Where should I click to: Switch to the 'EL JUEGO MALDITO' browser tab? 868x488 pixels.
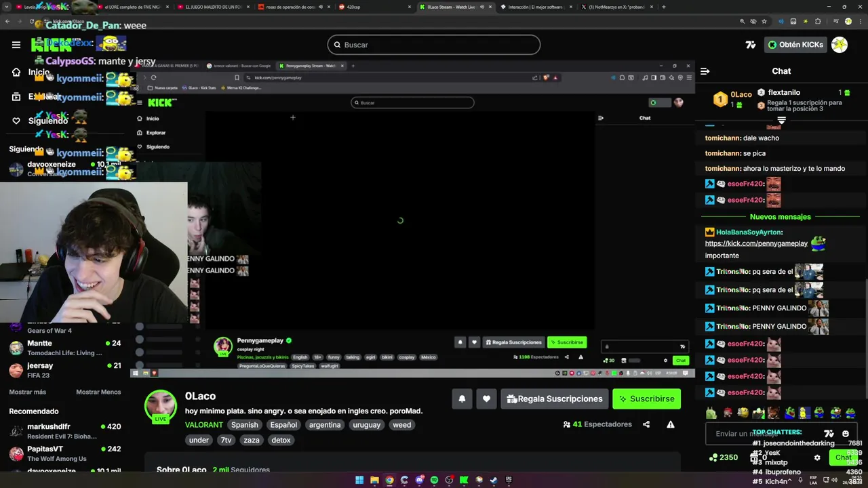point(214,7)
